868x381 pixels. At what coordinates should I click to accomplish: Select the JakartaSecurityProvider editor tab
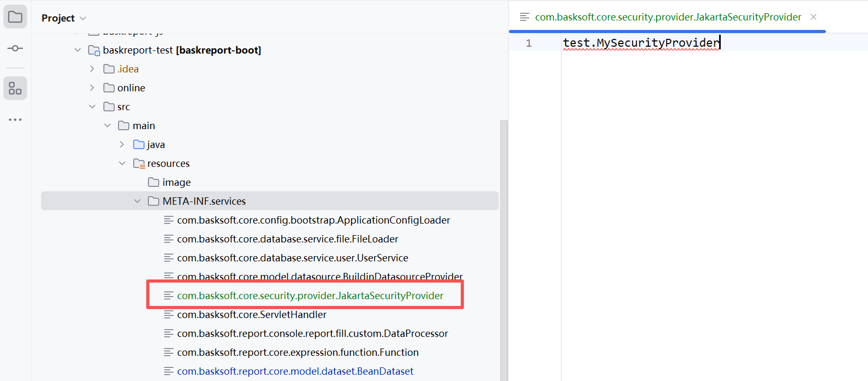coord(667,17)
